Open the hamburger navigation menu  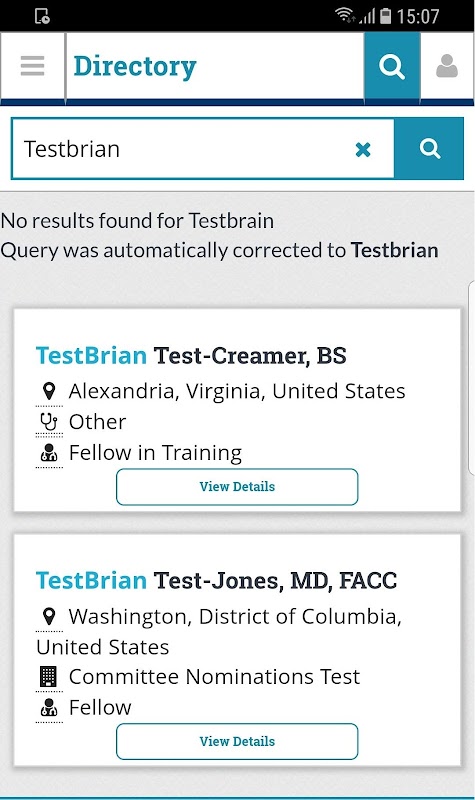[x=32, y=66]
